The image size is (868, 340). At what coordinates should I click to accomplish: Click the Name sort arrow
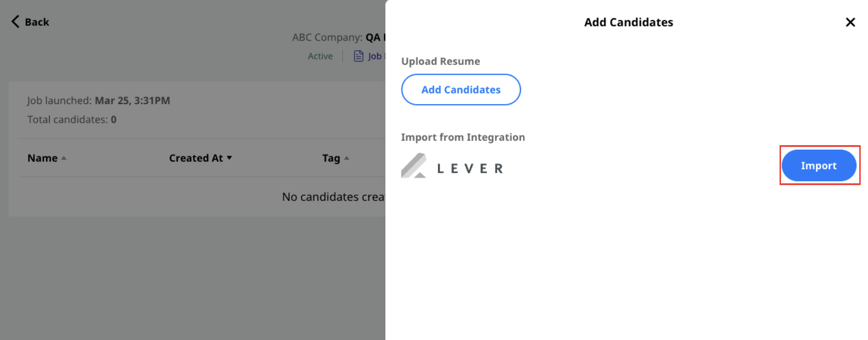point(64,158)
